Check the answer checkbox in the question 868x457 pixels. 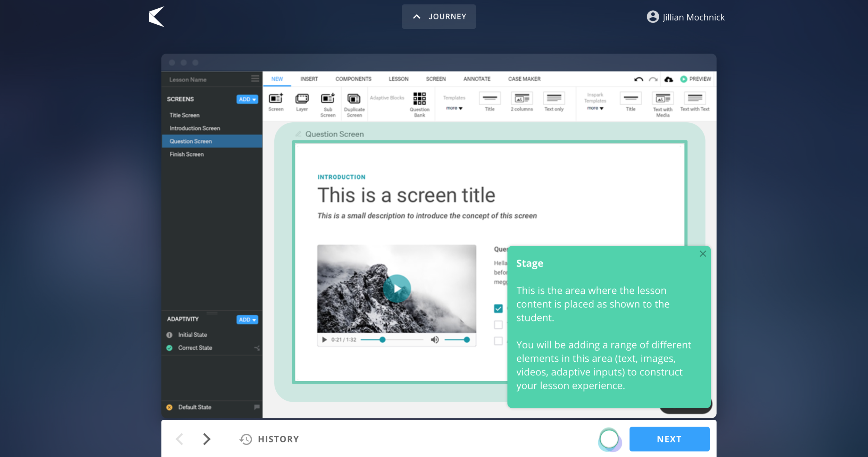(499, 308)
